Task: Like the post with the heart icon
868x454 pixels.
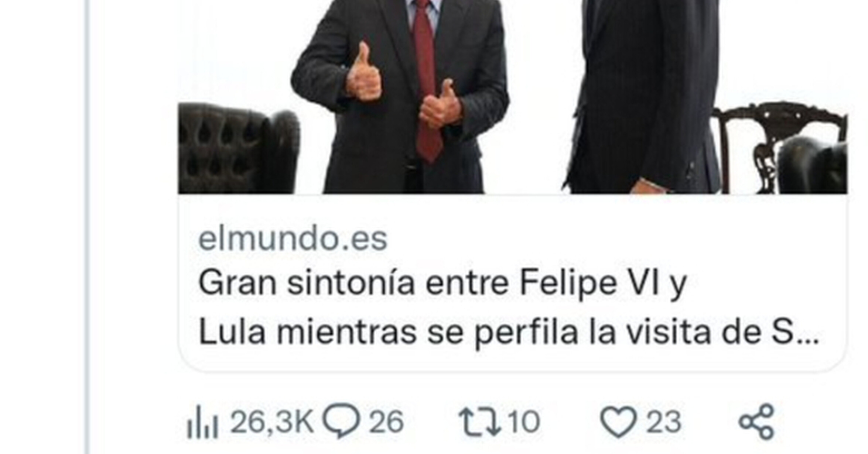Action: 619,422
